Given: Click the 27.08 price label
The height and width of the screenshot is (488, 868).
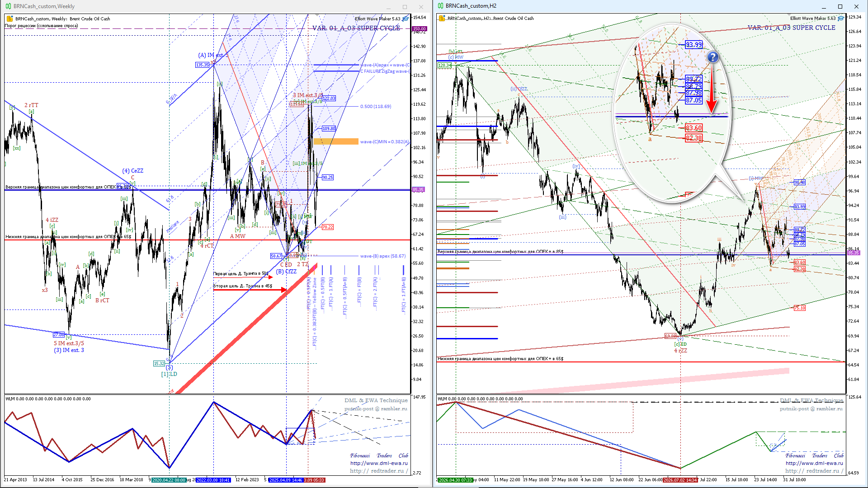Looking at the screenshot, I should coord(59,335).
